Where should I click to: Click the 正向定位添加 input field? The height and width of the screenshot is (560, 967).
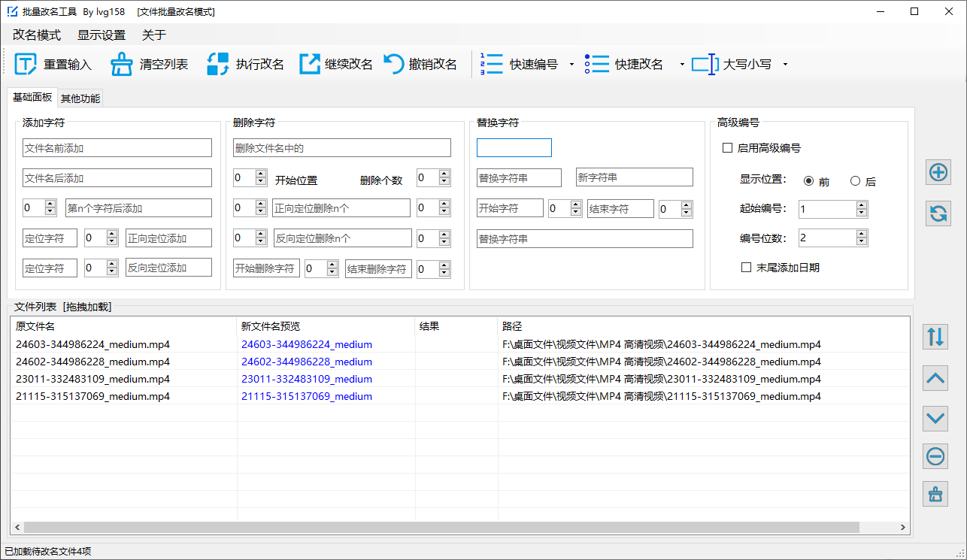tap(168, 238)
